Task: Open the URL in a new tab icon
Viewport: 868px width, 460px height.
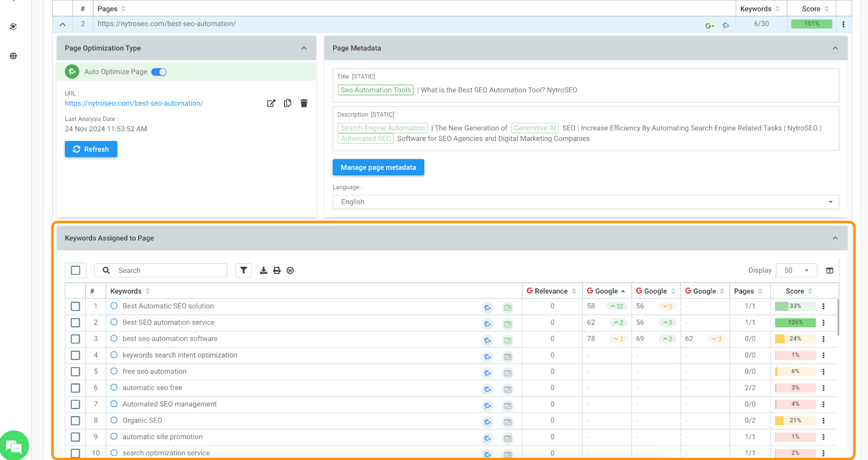Action: point(271,103)
